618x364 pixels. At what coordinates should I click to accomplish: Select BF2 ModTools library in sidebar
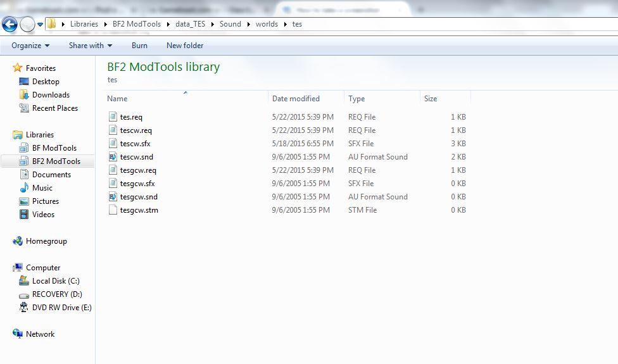tap(56, 161)
